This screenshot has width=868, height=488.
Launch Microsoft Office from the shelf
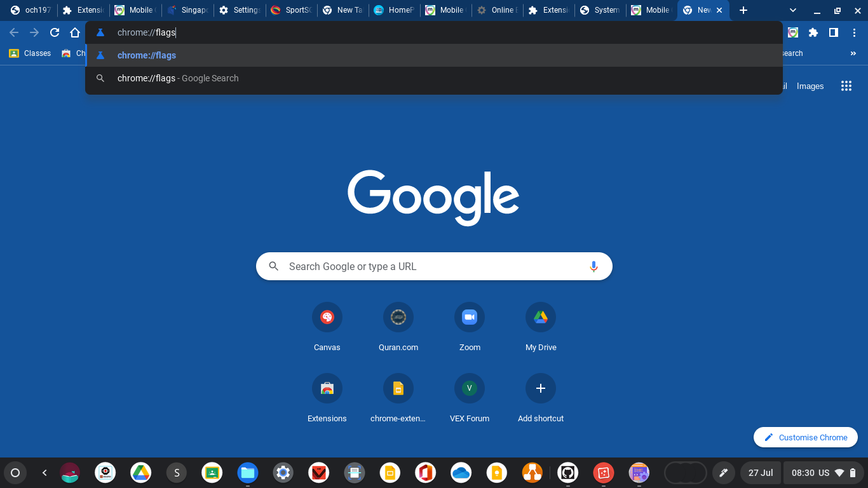tap(426, 473)
